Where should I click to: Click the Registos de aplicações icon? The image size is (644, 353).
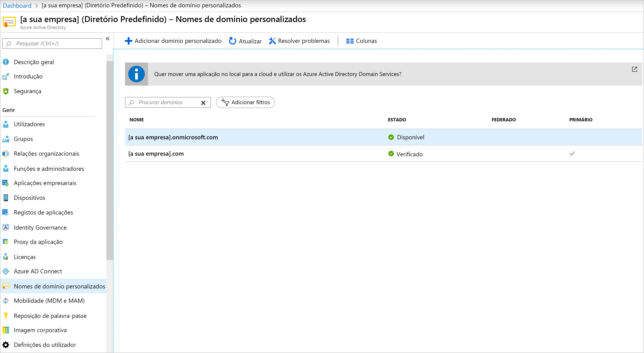coord(6,212)
